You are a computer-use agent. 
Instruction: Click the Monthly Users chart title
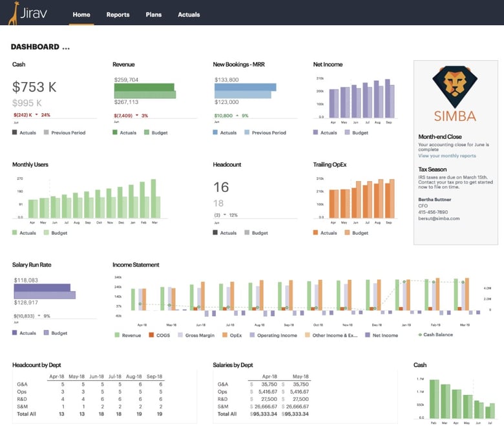[x=30, y=164]
